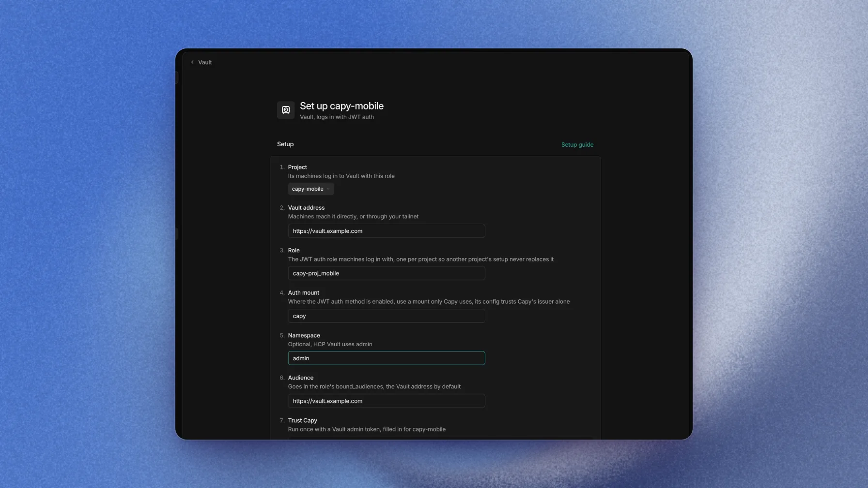Click the 'Role' step label
This screenshot has height=488, width=868.
pos(294,251)
